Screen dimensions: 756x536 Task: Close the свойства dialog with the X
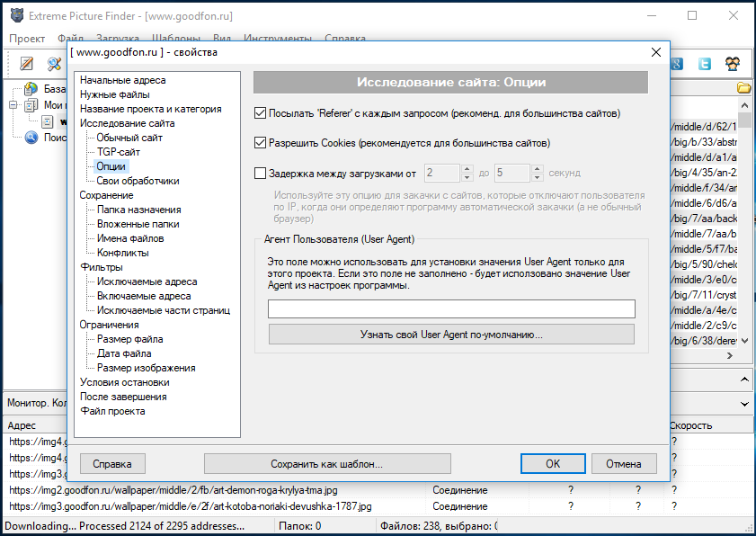[x=656, y=52]
